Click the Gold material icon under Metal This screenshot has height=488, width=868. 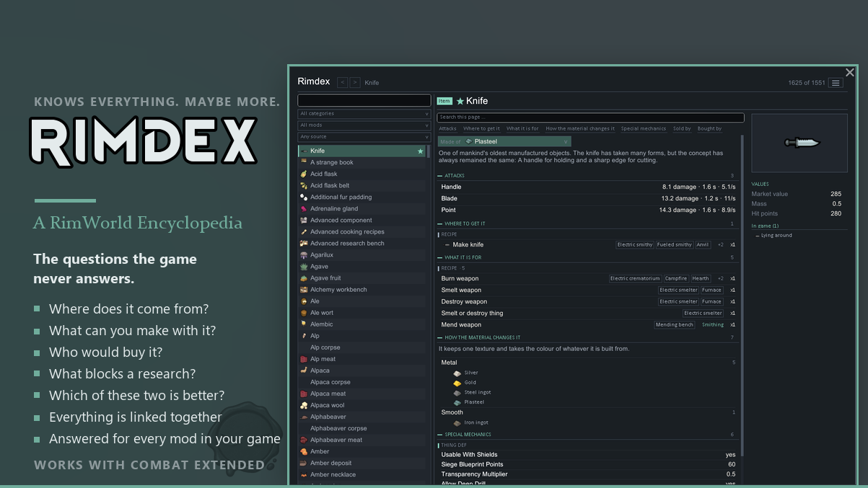[457, 383]
